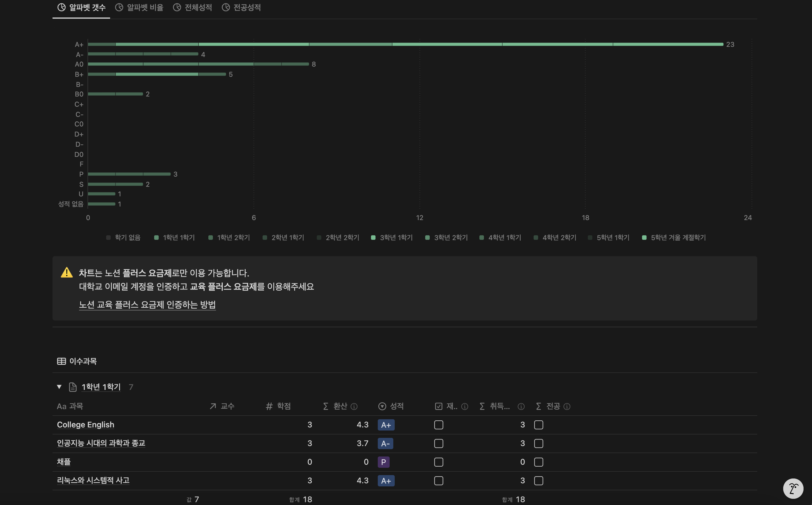The image size is (812, 505).
Task: Open the P grade tag on 채플 row
Action: pyautogui.click(x=383, y=462)
